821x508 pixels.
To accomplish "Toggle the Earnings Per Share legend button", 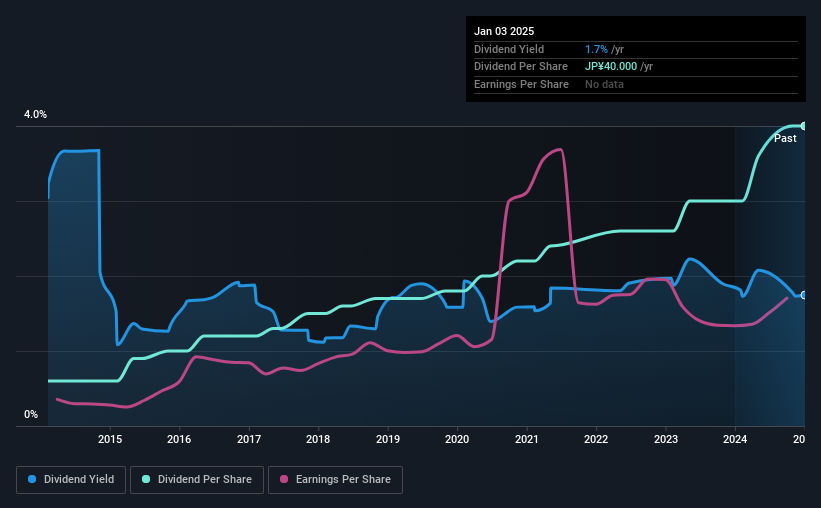I will (x=335, y=480).
